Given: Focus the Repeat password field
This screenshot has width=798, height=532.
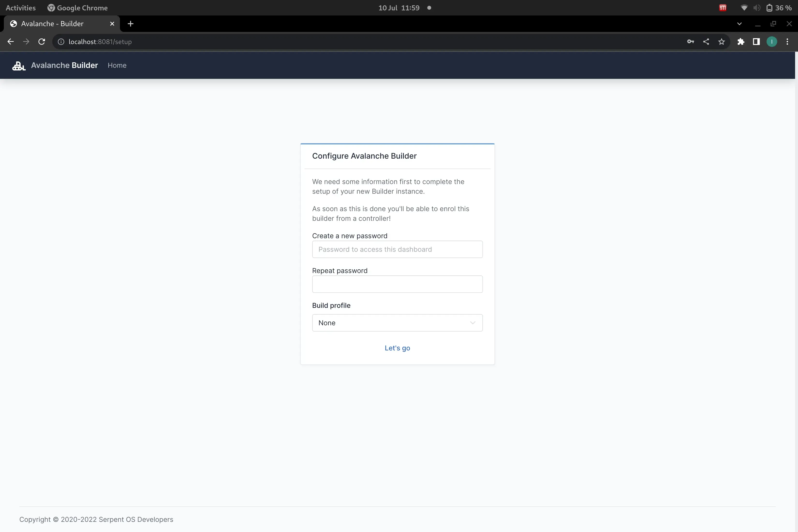Looking at the screenshot, I should [x=397, y=284].
